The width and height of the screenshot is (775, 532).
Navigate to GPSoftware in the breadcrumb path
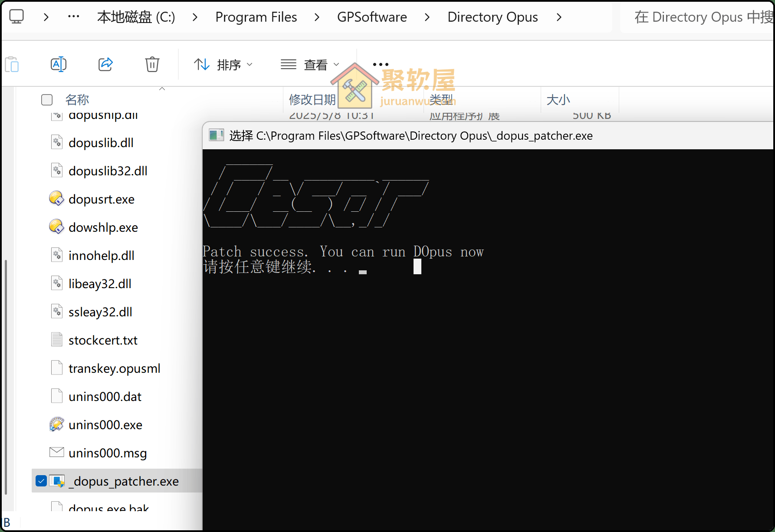coord(372,16)
